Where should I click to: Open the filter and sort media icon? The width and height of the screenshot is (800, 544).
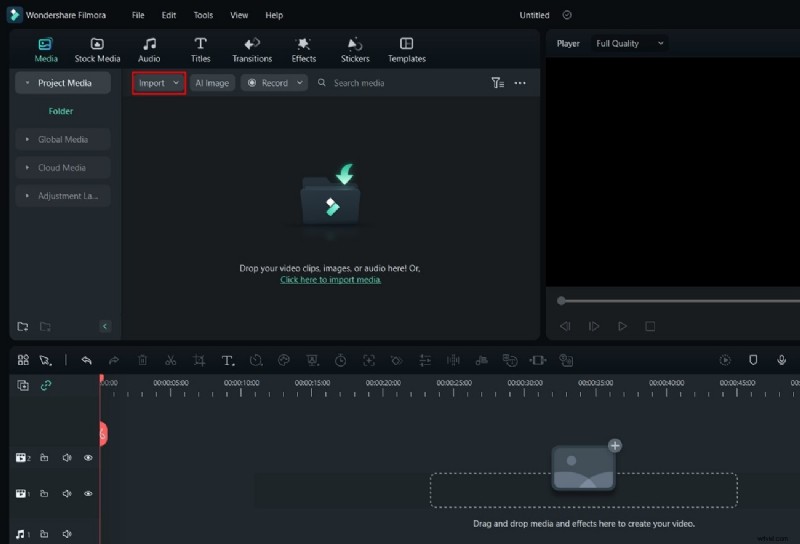497,83
